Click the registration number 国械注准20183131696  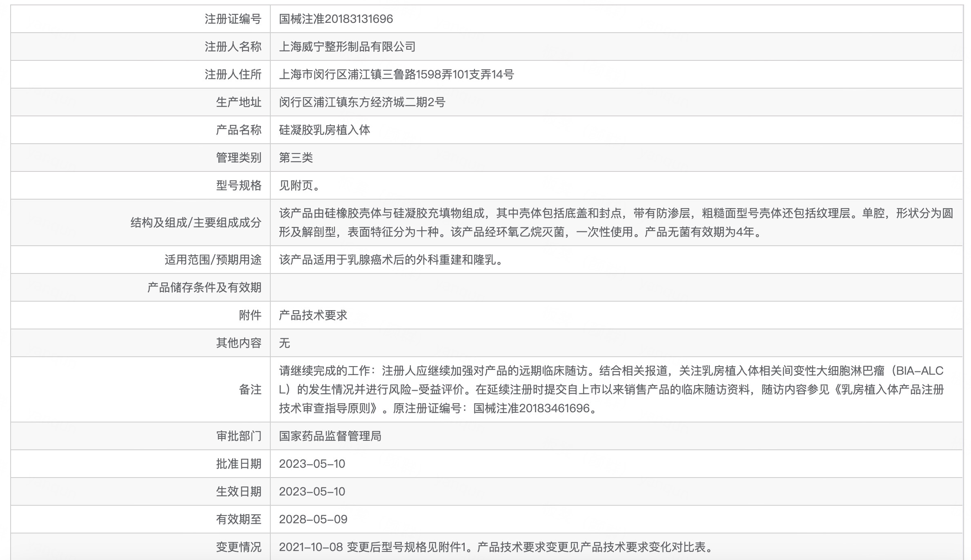[336, 19]
